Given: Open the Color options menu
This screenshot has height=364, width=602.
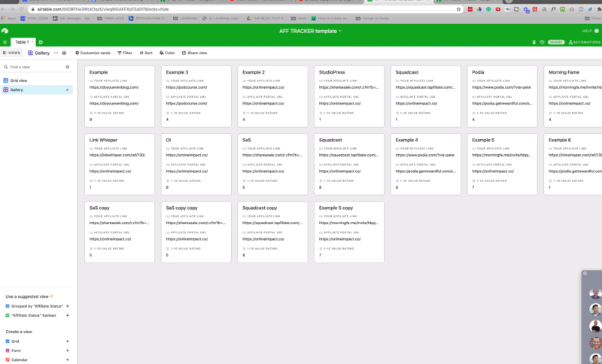Looking at the screenshot, I should (167, 53).
